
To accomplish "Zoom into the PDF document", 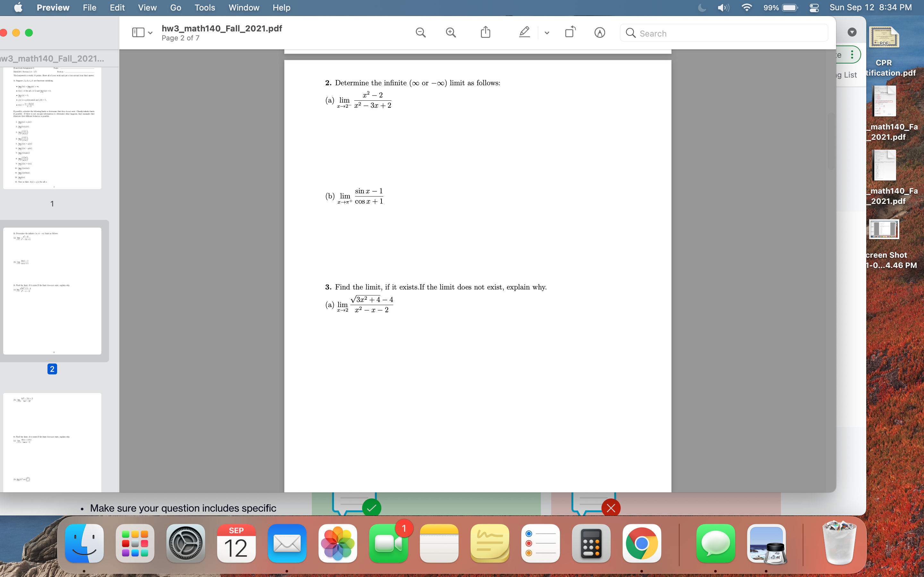I will [x=451, y=32].
